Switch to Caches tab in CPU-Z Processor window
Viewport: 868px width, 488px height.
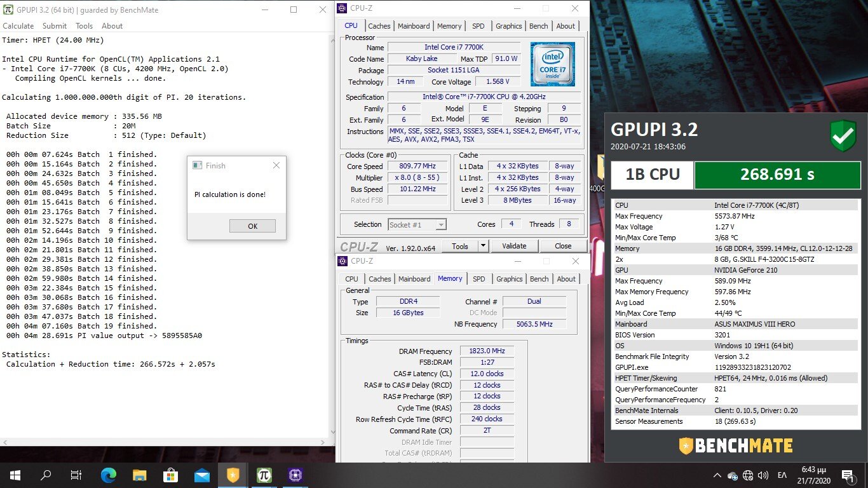(379, 26)
